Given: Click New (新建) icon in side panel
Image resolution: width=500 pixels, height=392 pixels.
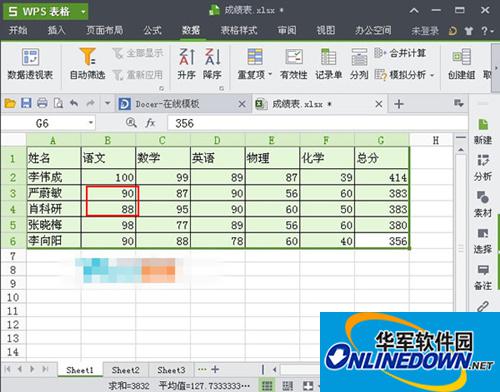Looking at the screenshot, I should click(x=483, y=131).
